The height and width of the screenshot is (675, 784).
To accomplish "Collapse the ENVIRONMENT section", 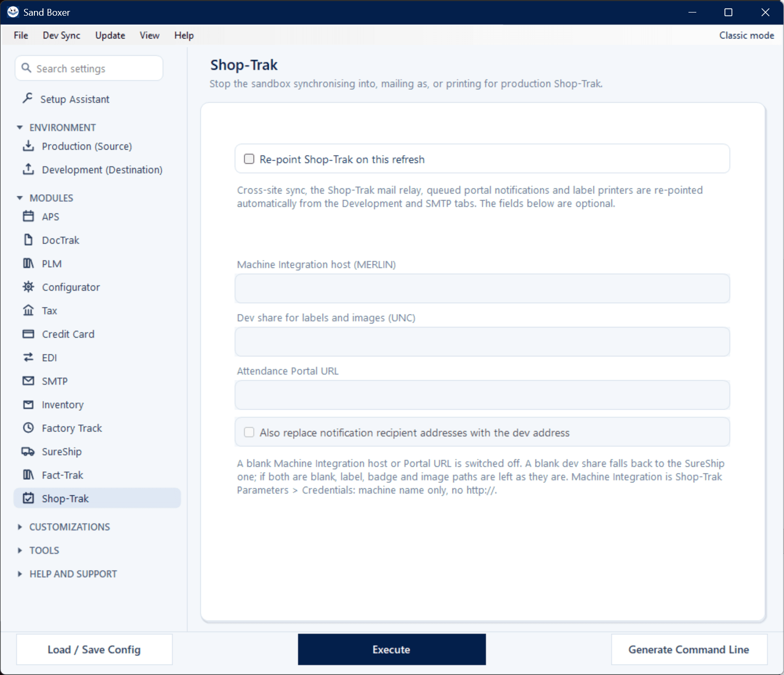I will (20, 127).
